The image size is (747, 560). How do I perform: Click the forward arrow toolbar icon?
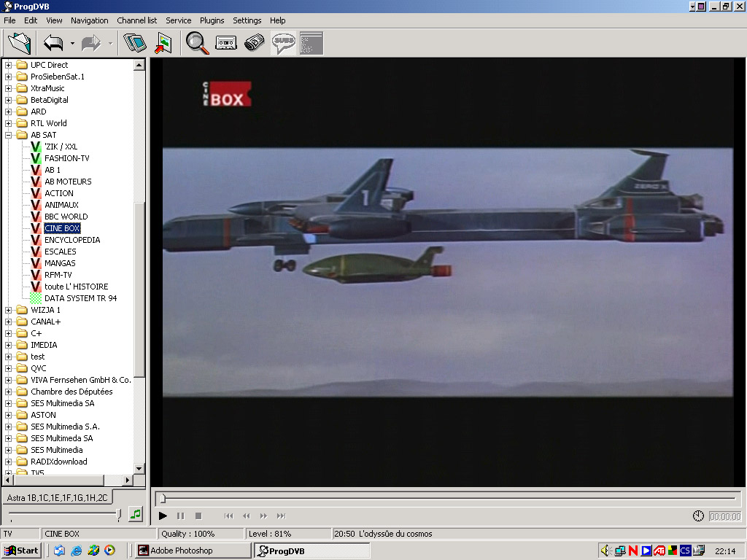(x=91, y=43)
